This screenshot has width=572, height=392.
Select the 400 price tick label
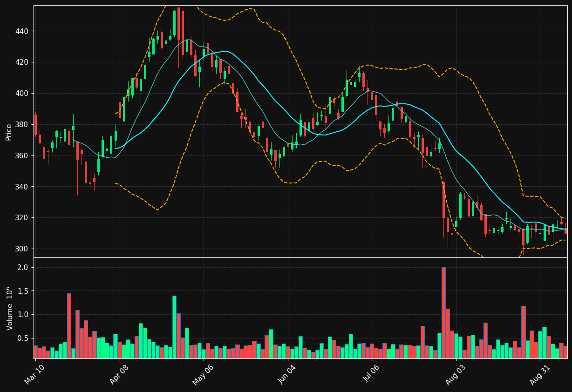[23, 94]
